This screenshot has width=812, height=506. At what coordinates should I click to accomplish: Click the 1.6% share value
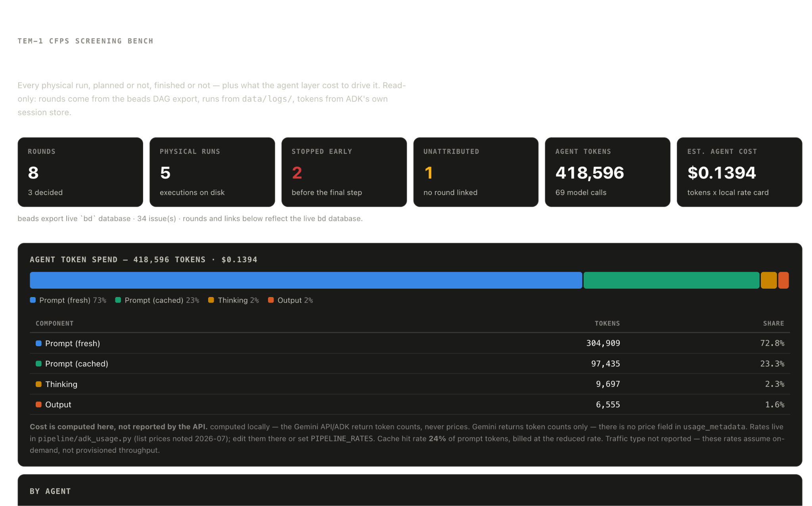pos(774,404)
